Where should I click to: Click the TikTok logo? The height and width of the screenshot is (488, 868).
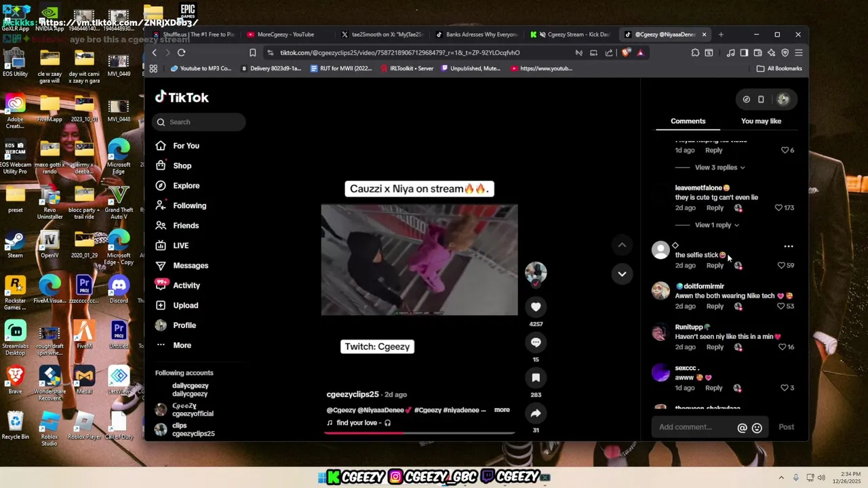click(x=182, y=97)
